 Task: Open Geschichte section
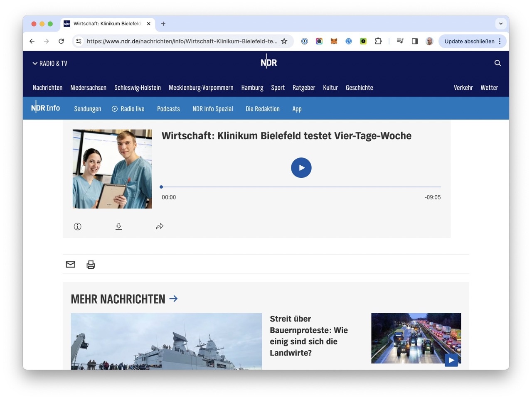pyautogui.click(x=360, y=88)
